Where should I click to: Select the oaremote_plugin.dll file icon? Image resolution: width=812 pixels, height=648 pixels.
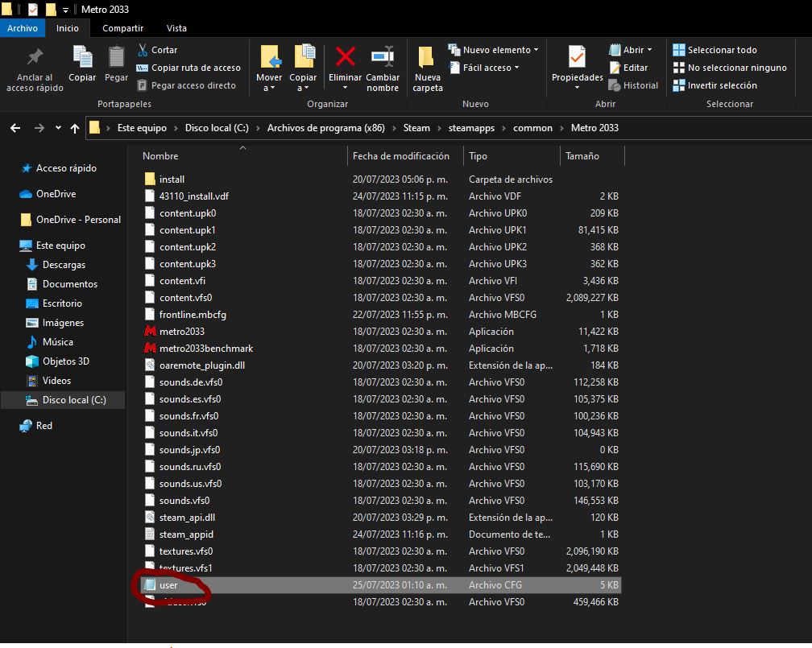[150, 365]
